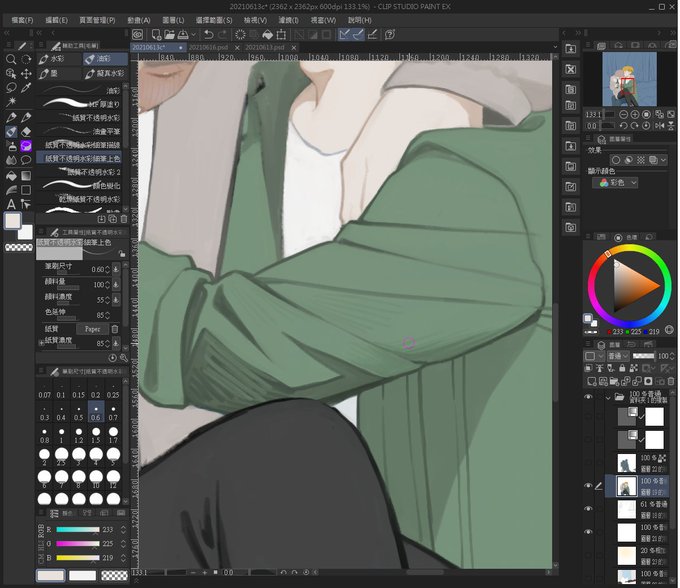Open the help question mark icon
The image size is (680, 588).
click(x=390, y=35)
